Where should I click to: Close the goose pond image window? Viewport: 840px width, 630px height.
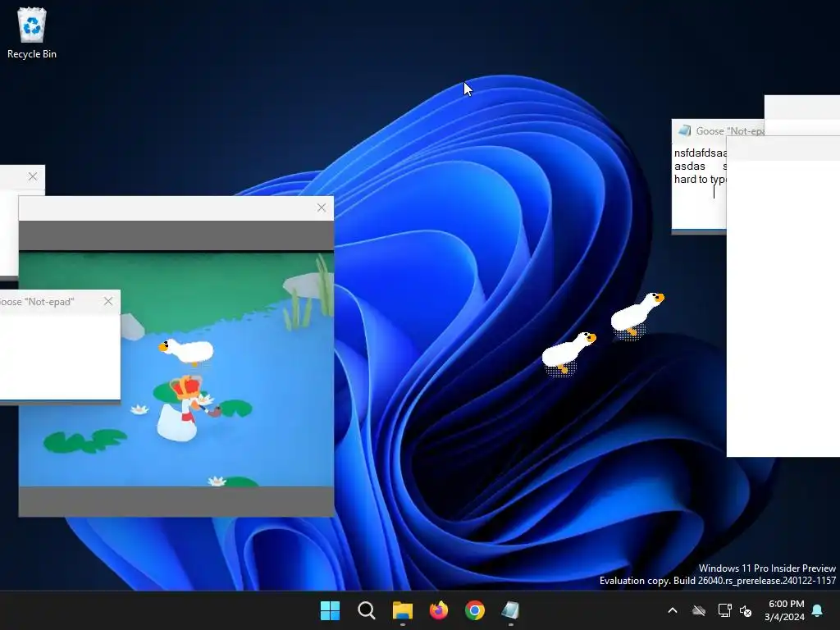(x=322, y=208)
